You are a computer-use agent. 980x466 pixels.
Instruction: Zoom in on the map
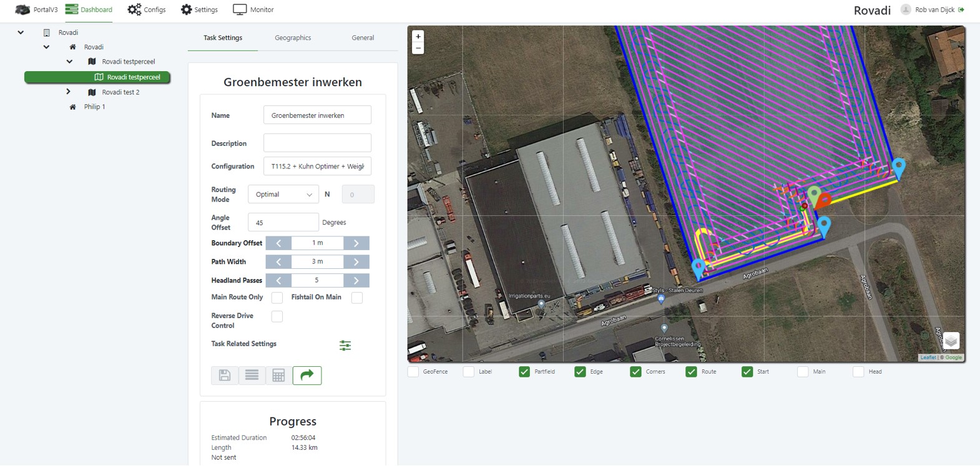pos(418,36)
